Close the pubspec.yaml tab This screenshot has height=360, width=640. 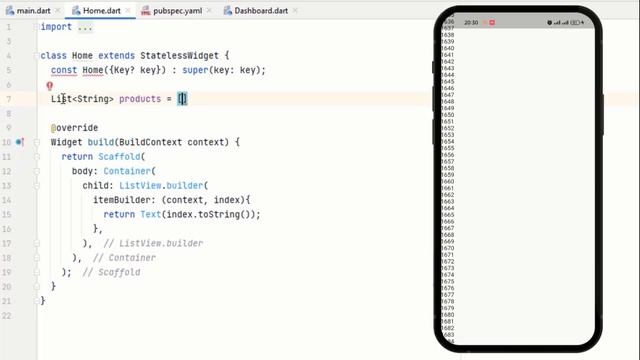[x=209, y=11]
